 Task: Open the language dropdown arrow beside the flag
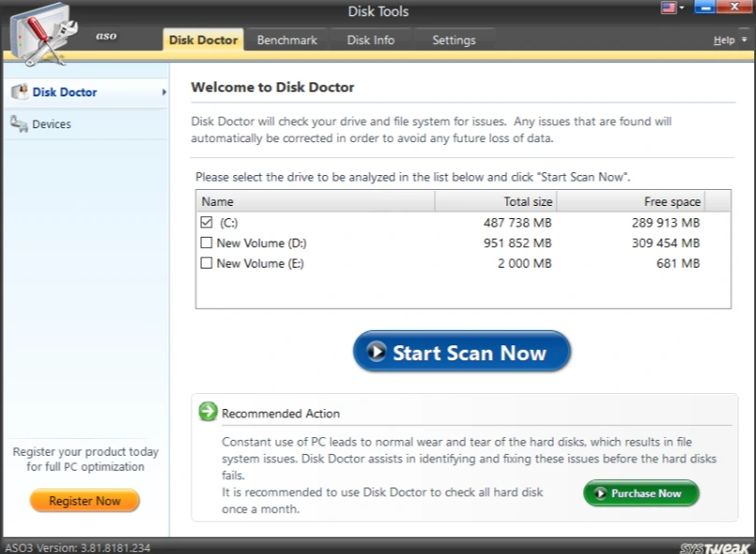(x=682, y=7)
